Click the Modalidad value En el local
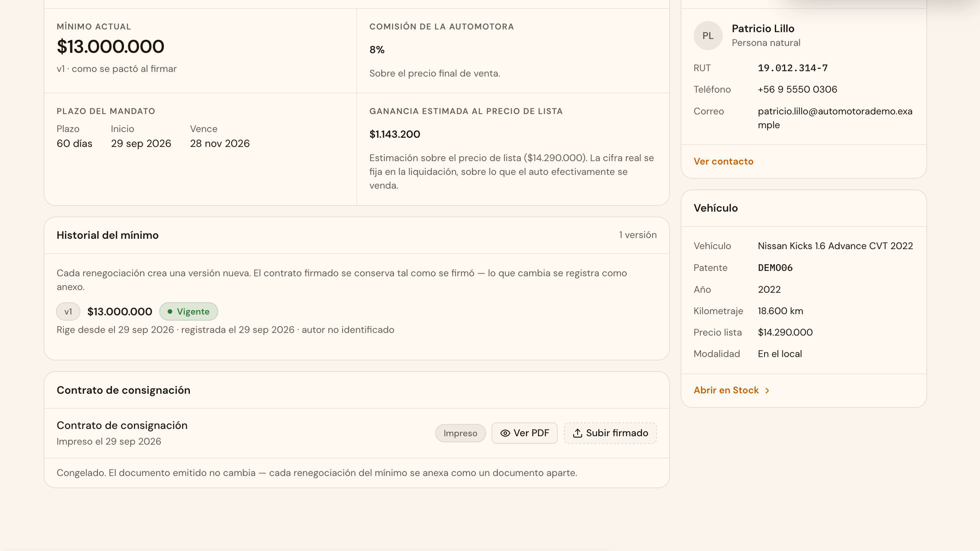 click(779, 354)
